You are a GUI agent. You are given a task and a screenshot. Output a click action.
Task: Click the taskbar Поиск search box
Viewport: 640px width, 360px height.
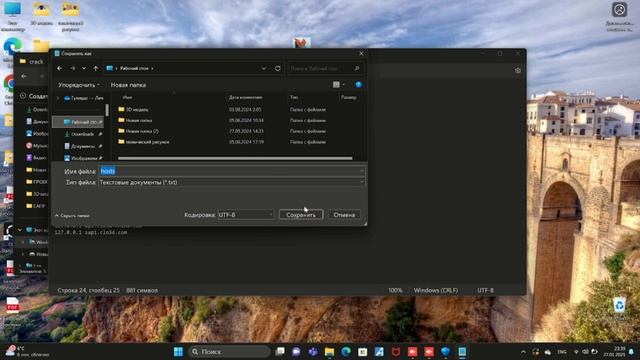(x=229, y=351)
